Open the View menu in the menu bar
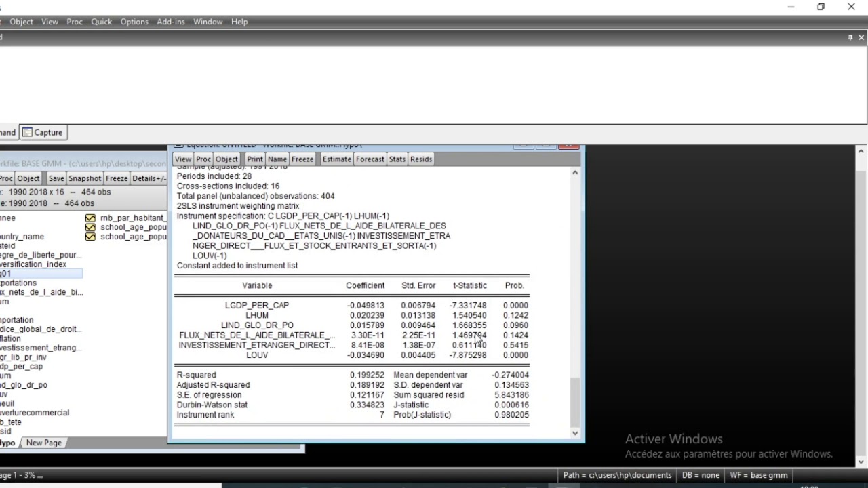868x488 pixels. coord(50,22)
